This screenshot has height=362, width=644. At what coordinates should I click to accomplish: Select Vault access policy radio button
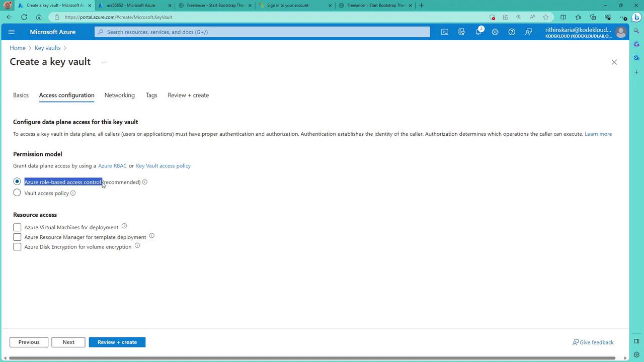[x=17, y=193]
